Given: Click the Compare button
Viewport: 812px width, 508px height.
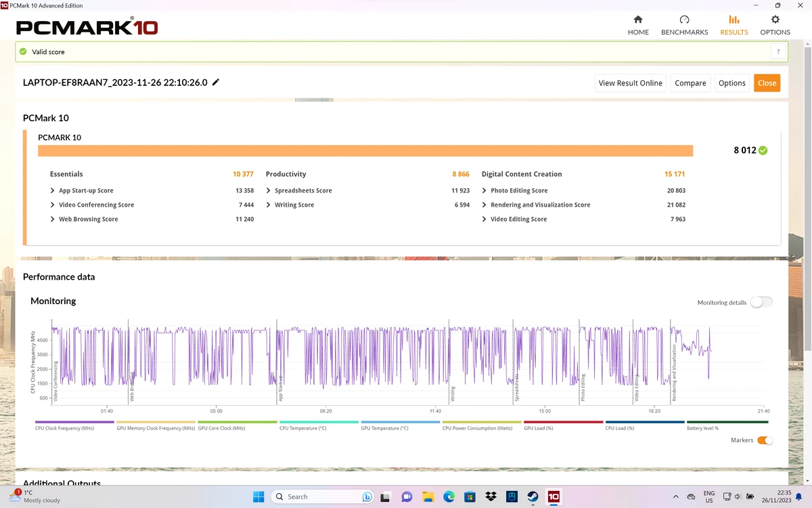Looking at the screenshot, I should click(x=690, y=83).
